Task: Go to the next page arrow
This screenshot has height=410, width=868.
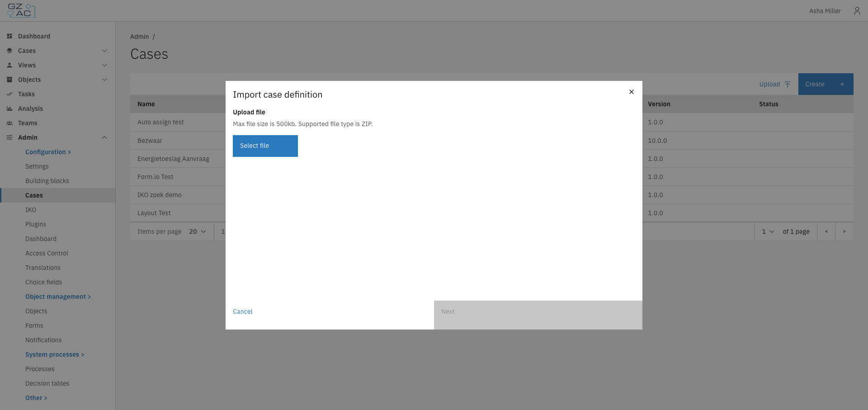Action: click(x=844, y=231)
